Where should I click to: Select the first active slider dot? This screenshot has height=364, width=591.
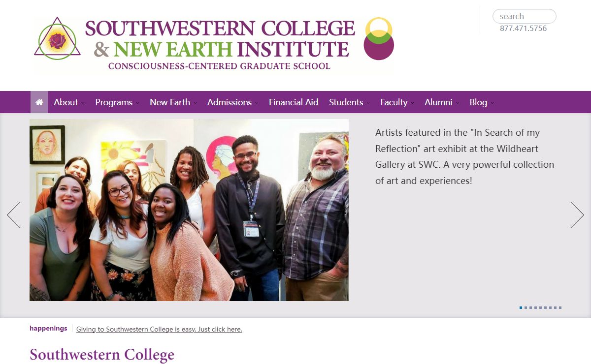click(521, 308)
